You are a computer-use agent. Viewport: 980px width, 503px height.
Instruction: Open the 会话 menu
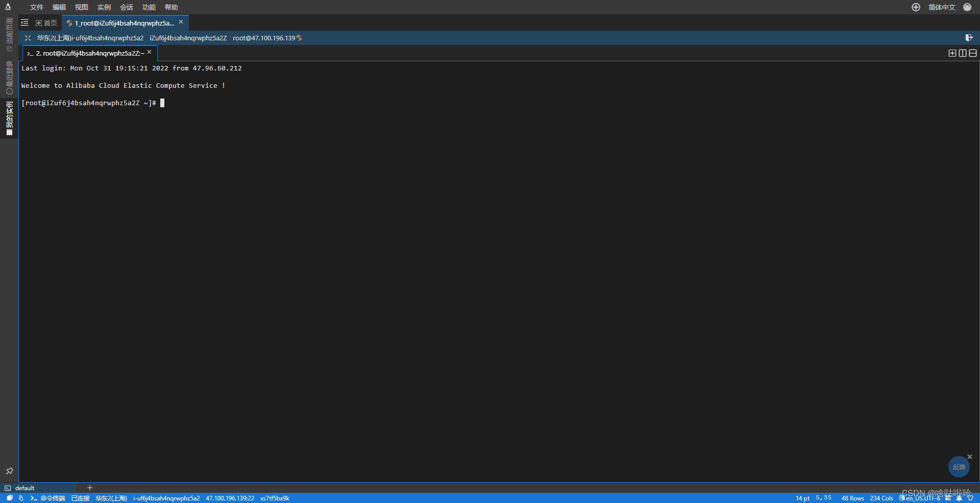126,7
